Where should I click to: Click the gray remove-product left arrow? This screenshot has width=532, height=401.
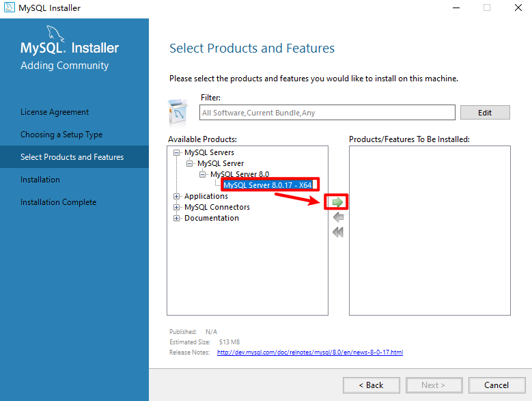[337, 217]
